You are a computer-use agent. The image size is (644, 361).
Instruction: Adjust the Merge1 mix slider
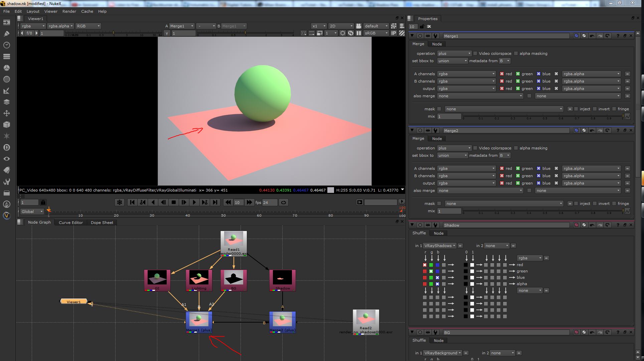tap(543, 116)
